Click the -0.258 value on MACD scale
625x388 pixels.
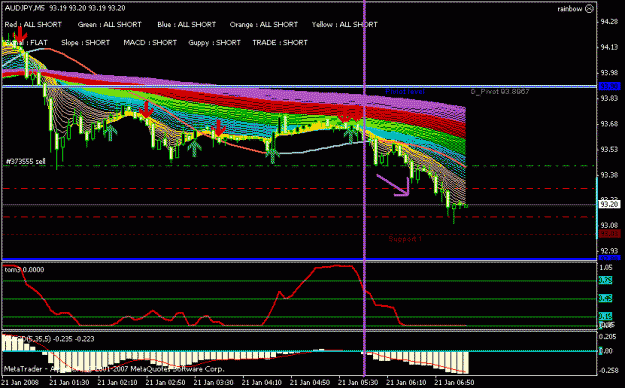pos(609,370)
